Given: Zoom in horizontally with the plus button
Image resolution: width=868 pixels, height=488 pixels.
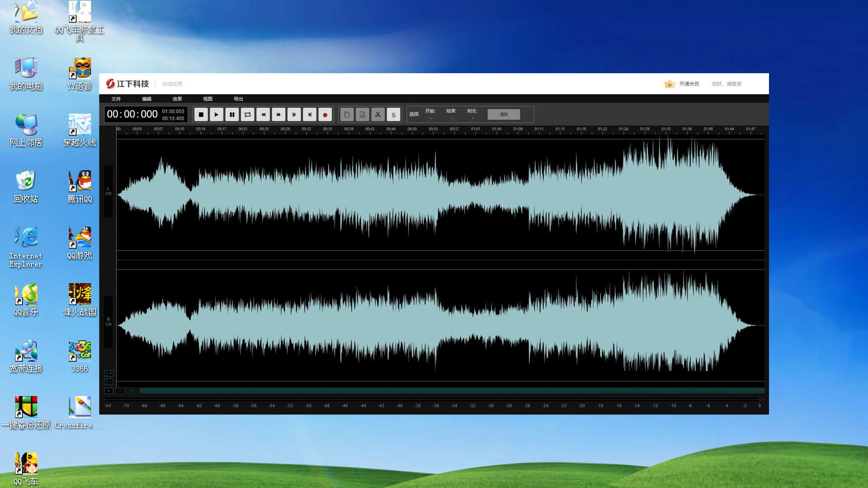Looking at the screenshot, I should [108, 391].
